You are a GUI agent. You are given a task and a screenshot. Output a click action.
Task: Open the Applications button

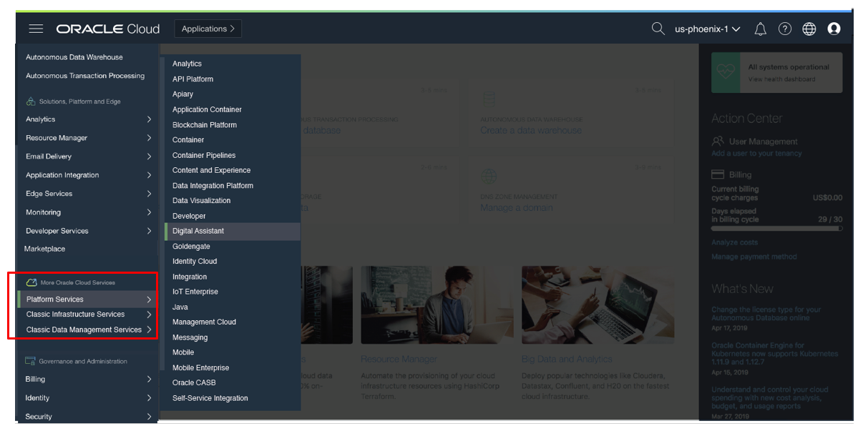coord(208,29)
